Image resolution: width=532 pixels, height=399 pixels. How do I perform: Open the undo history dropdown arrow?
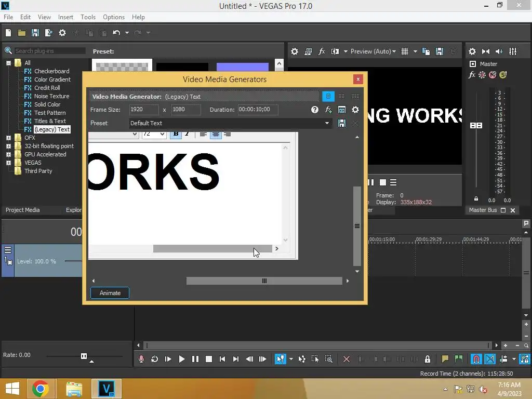coord(127,33)
